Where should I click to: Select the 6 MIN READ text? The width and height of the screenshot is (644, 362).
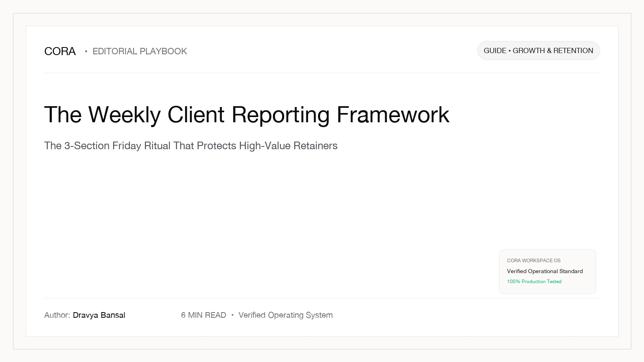204,315
